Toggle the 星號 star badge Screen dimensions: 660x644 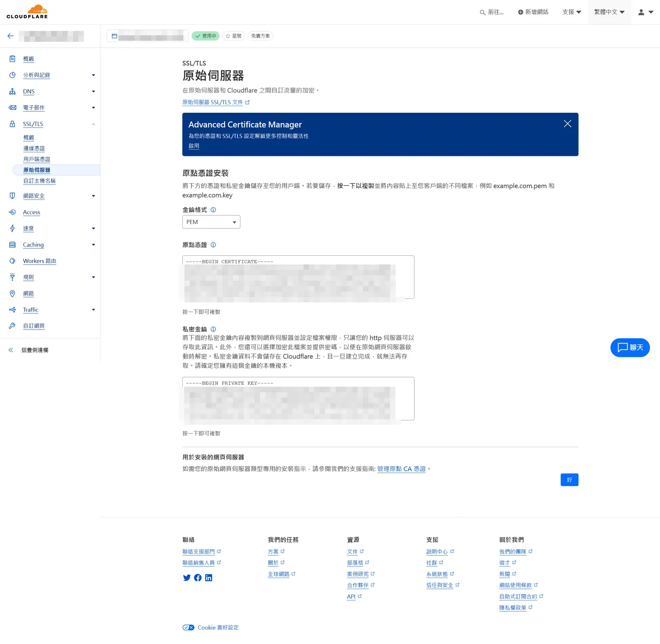coord(233,36)
